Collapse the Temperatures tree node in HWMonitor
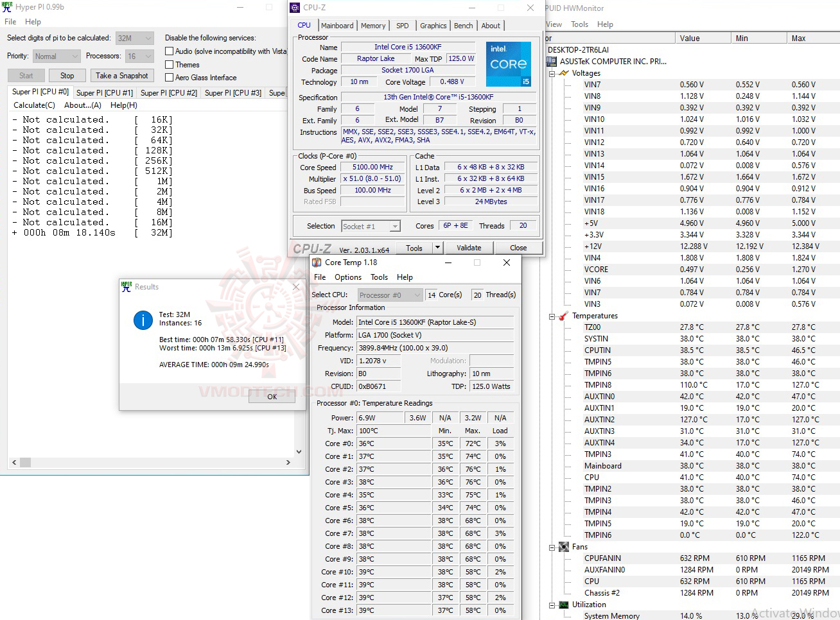Image resolution: width=840 pixels, height=620 pixels. point(552,316)
